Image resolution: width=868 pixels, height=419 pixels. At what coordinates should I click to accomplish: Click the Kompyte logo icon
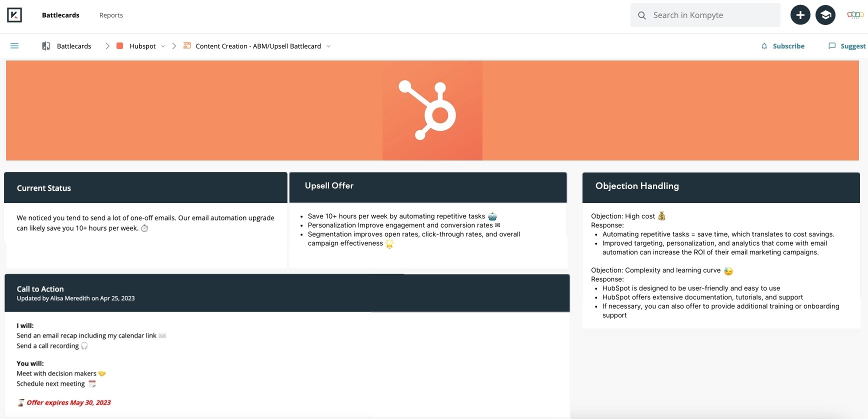point(14,15)
